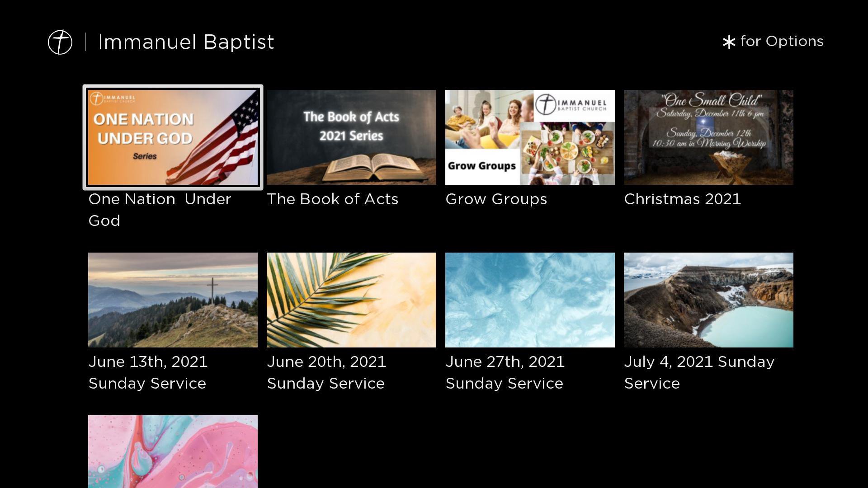Play the June 13th mountain cross thumbnail

tap(173, 300)
